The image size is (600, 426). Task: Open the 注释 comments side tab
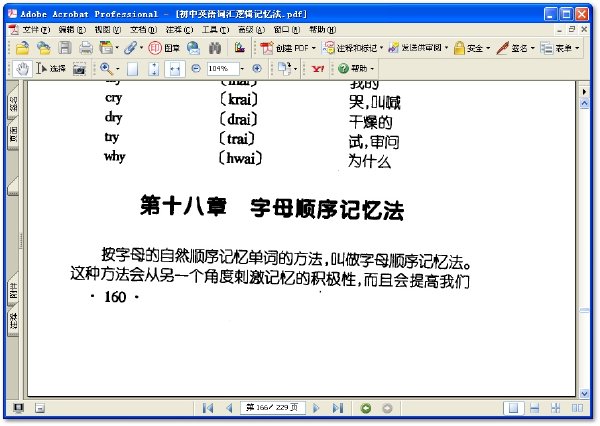tap(13, 321)
